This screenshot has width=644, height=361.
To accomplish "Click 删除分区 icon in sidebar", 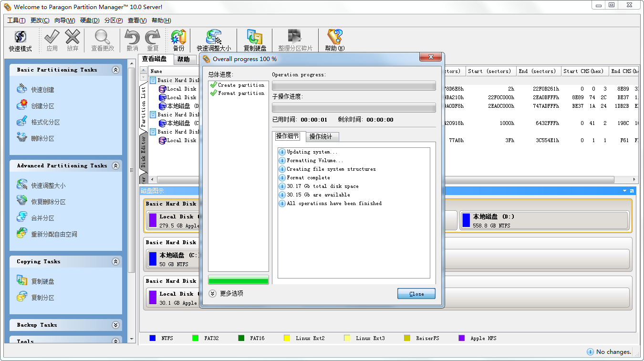I will (x=22, y=138).
